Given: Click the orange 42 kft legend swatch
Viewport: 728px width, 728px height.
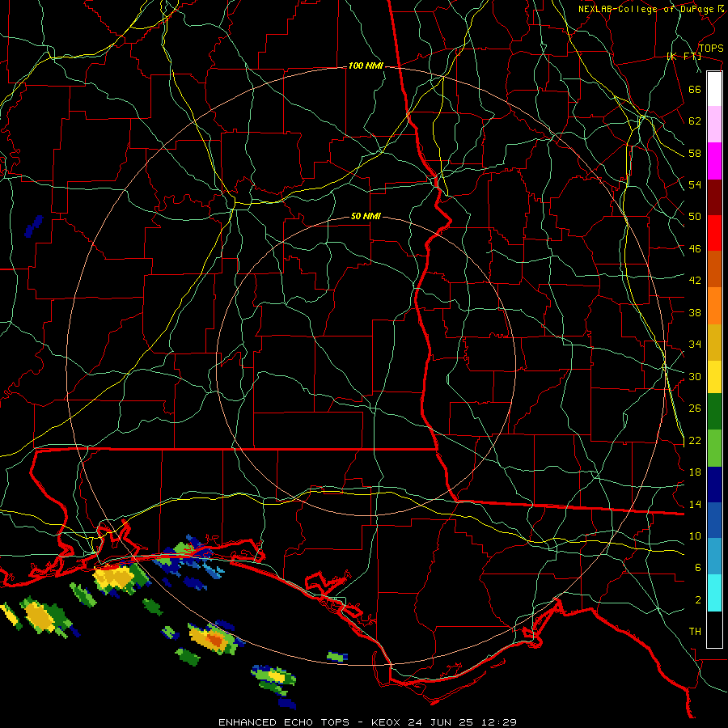Looking at the screenshot, I should pos(714,306).
